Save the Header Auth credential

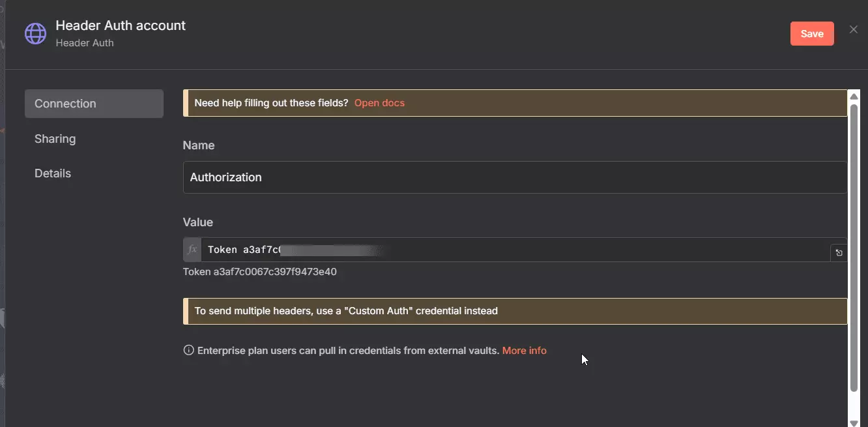click(x=811, y=34)
